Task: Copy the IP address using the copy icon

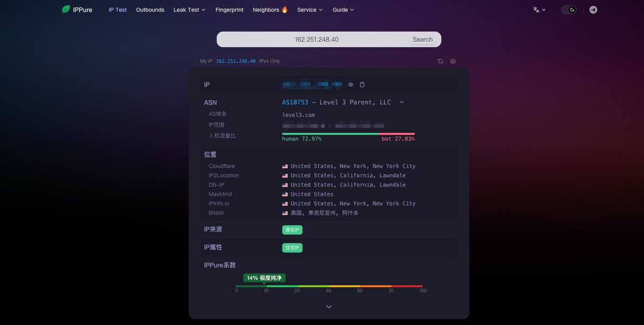Action: click(362, 84)
